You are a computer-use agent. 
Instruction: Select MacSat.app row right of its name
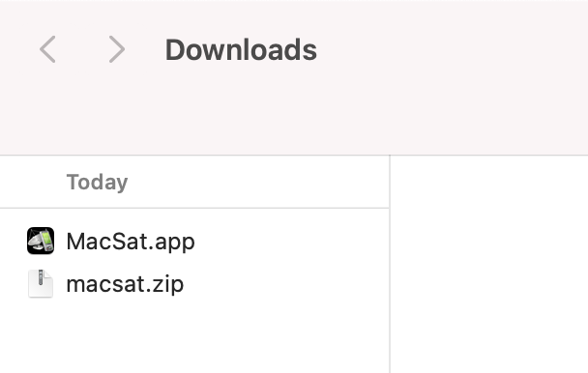tap(291, 241)
